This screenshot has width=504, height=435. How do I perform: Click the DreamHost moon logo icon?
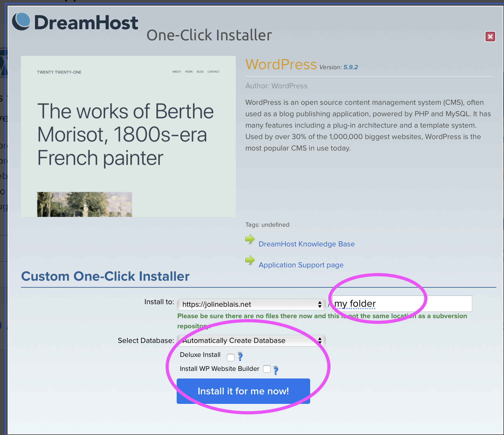[x=21, y=22]
